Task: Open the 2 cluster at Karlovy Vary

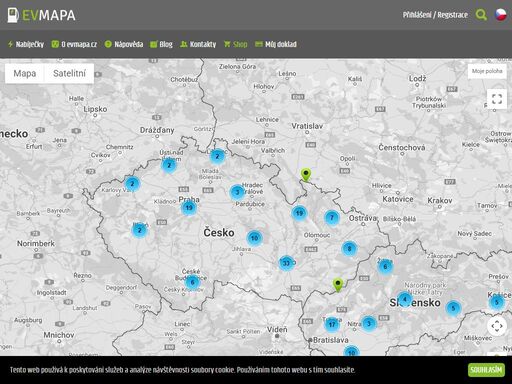Action: 132,184
